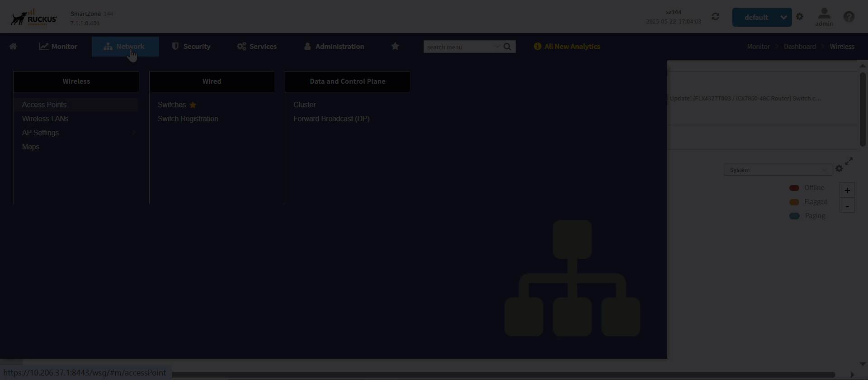
Task: Open the help question mark icon
Action: pyautogui.click(x=849, y=17)
